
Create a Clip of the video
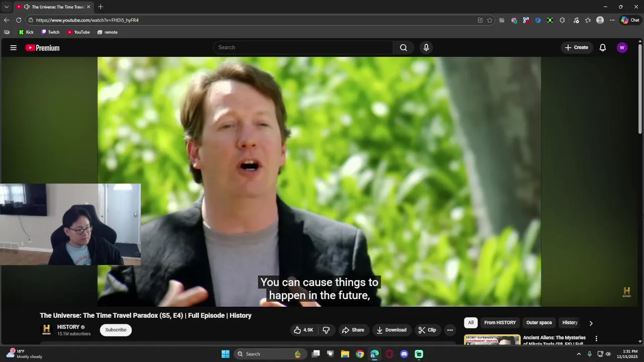[427, 330]
